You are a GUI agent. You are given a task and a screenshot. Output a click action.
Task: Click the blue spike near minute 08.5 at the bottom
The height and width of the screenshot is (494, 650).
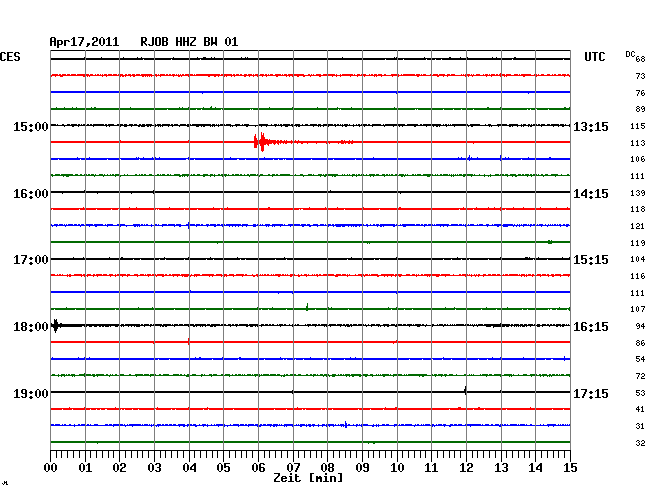click(x=346, y=424)
